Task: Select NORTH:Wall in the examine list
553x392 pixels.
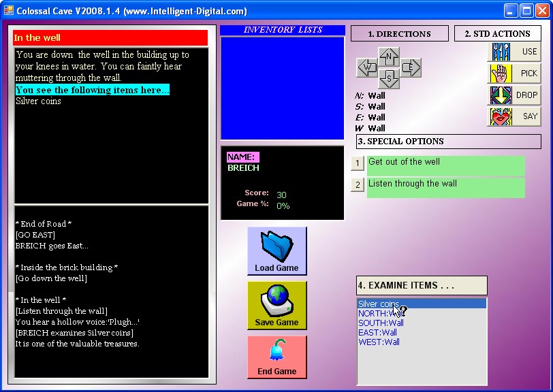Action: point(422,313)
